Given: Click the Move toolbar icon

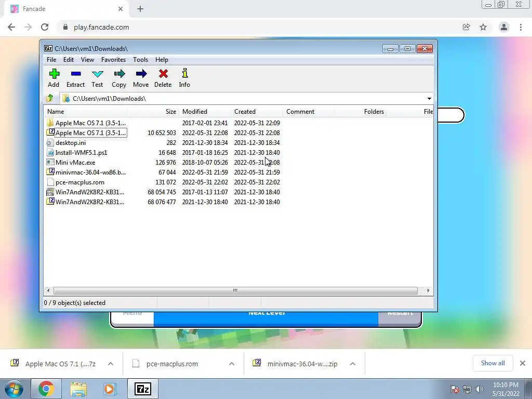Looking at the screenshot, I should [141, 78].
